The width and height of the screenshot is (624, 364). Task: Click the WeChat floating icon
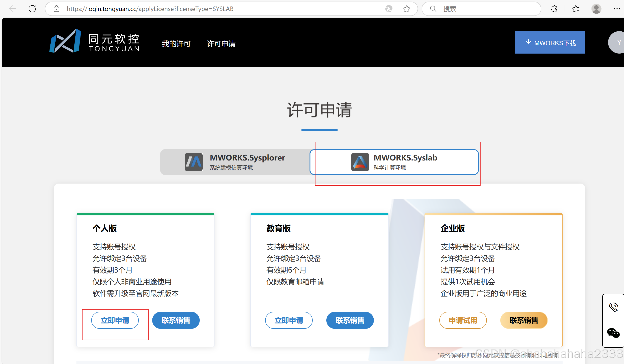613,333
